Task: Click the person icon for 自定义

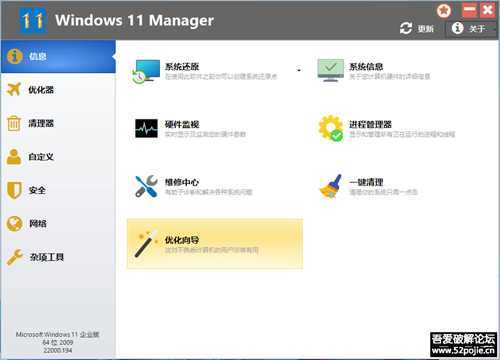Action: 14,157
